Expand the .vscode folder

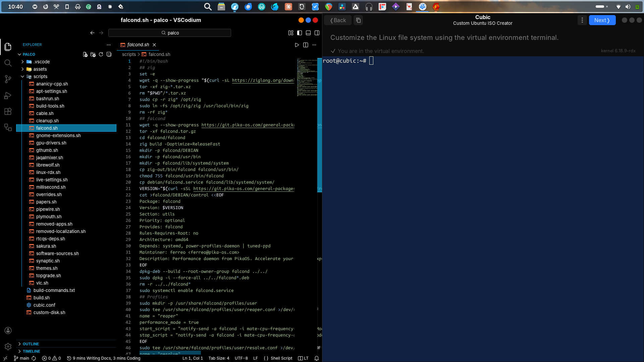pyautogui.click(x=22, y=62)
